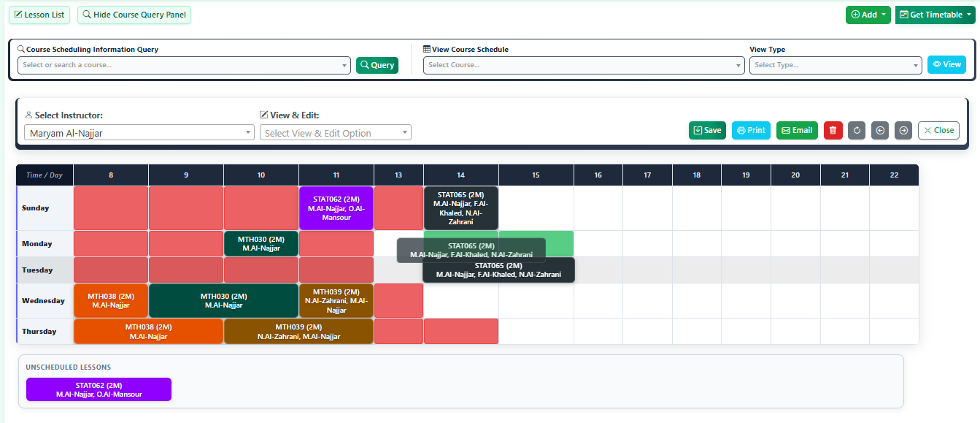Click the course scheduling search field
Screen dimensions: 980x423
(184, 65)
